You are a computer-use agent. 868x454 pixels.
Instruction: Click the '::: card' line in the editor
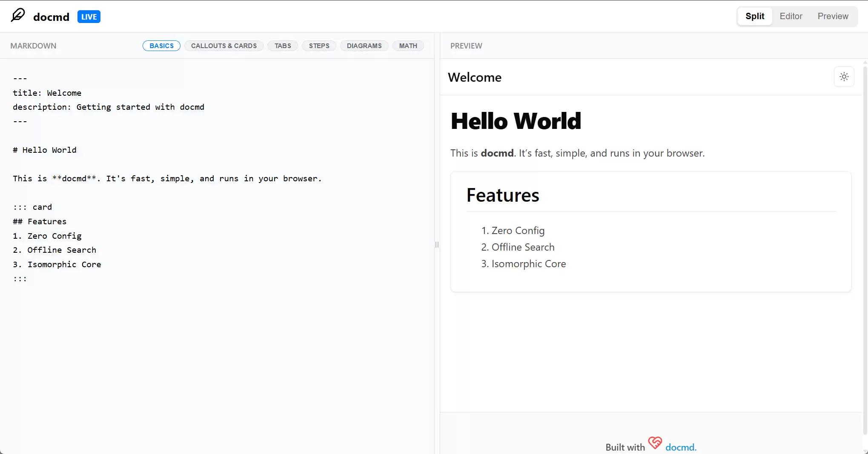pyautogui.click(x=32, y=207)
